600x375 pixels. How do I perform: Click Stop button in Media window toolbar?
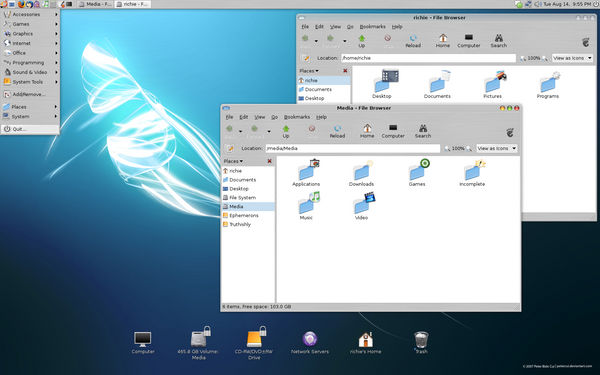[x=311, y=131]
